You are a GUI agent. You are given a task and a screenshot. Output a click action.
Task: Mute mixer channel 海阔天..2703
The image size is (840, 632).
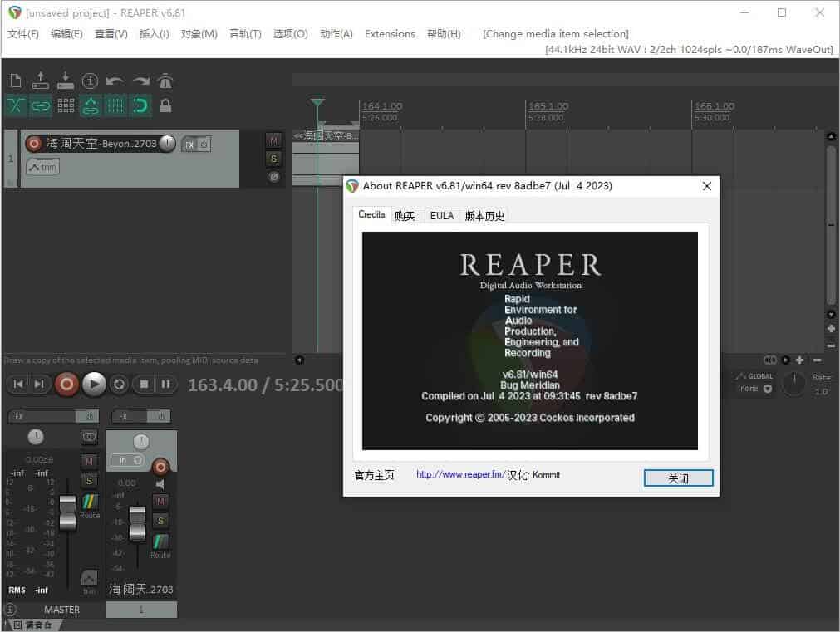pos(160,502)
